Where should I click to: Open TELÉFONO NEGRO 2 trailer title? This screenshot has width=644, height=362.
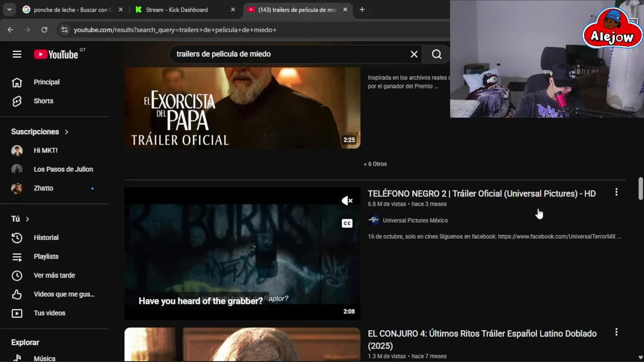pyautogui.click(x=481, y=194)
